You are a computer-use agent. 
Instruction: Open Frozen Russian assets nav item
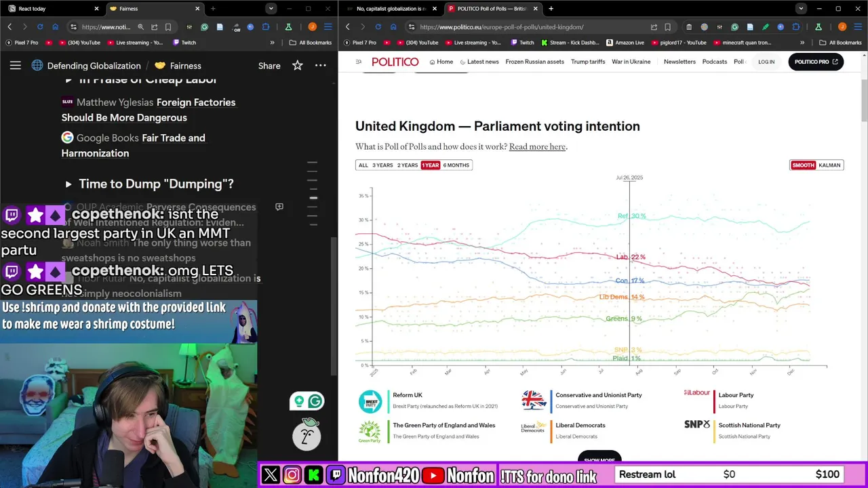(x=535, y=62)
